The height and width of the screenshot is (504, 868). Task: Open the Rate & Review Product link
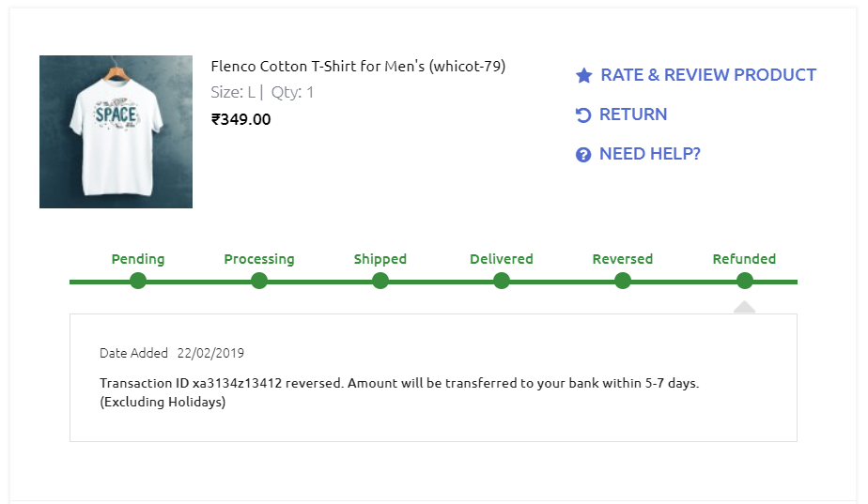pyautogui.click(x=708, y=75)
